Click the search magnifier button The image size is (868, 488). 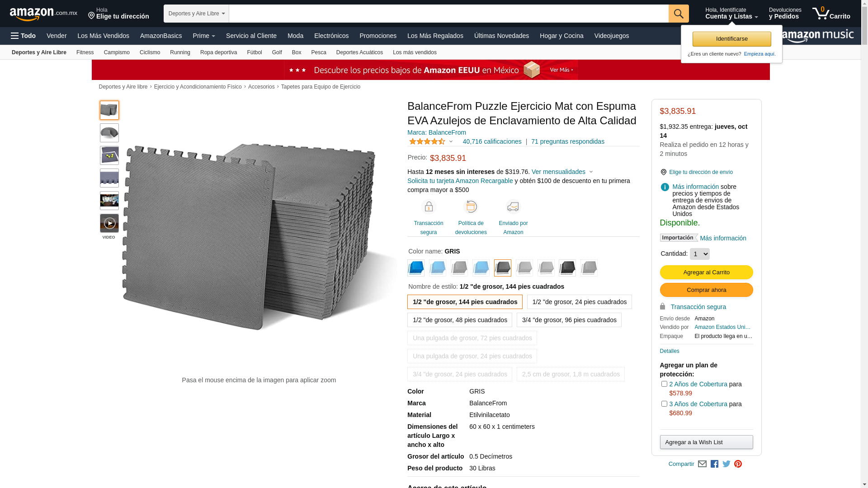(678, 14)
